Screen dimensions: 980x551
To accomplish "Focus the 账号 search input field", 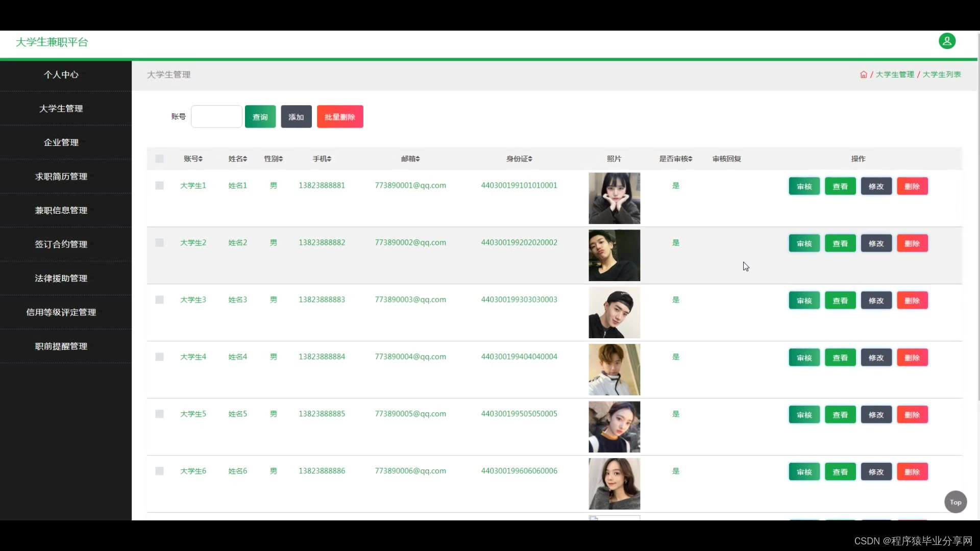I will [216, 117].
